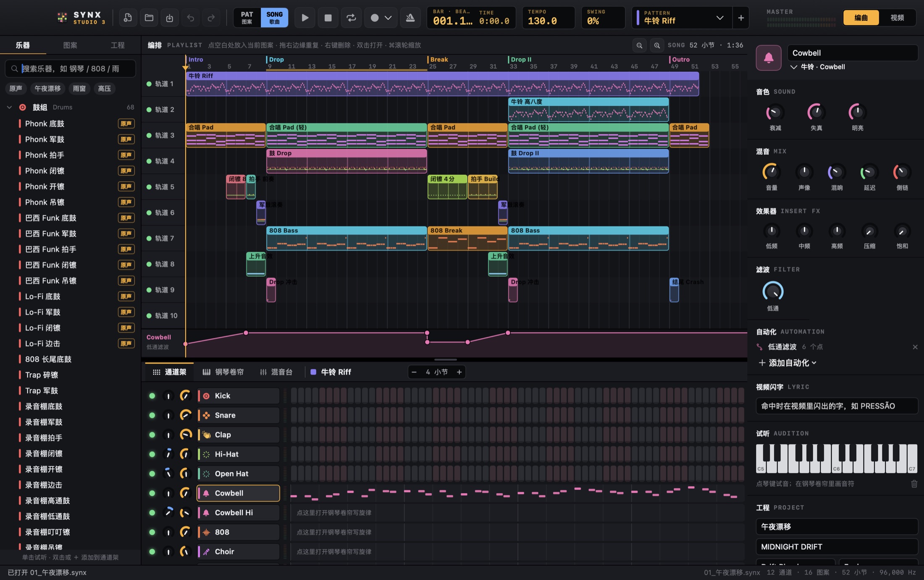
Task: Open project via folder icon
Action: pos(149,18)
